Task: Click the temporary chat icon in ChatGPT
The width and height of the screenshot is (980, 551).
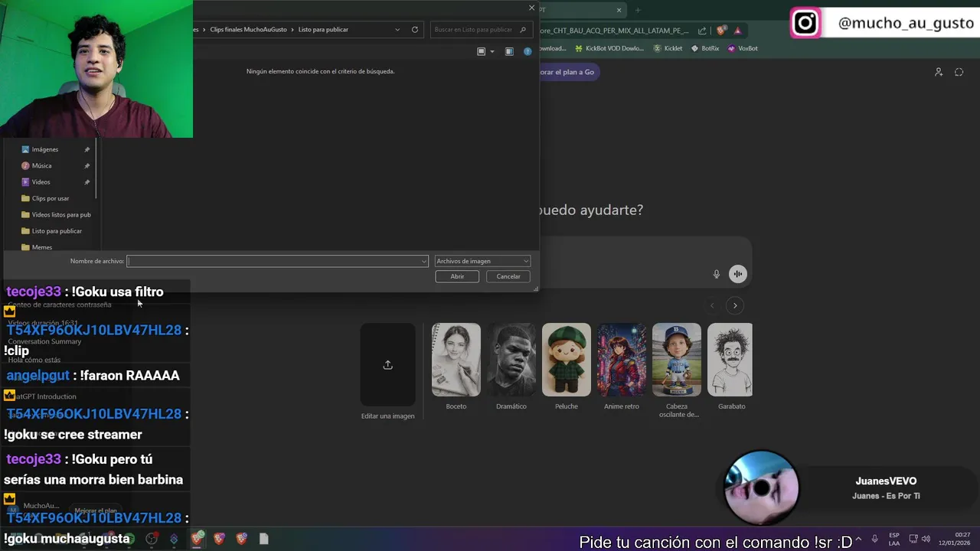Action: (x=959, y=72)
